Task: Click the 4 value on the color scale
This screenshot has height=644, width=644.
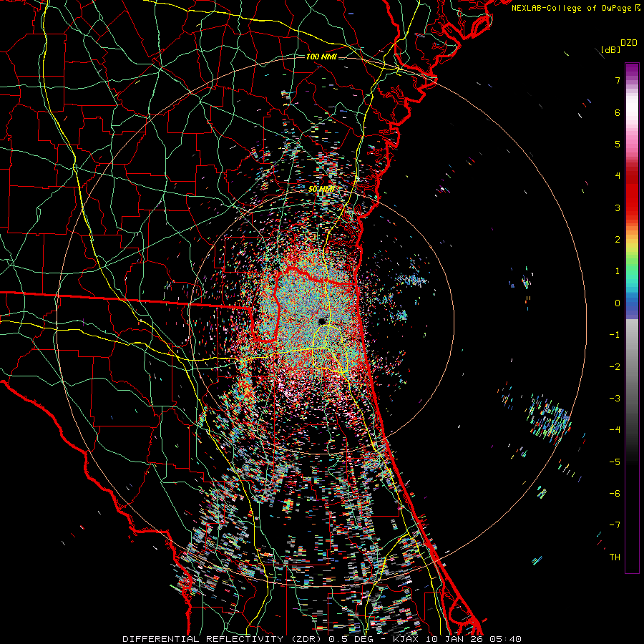Action: click(x=618, y=176)
